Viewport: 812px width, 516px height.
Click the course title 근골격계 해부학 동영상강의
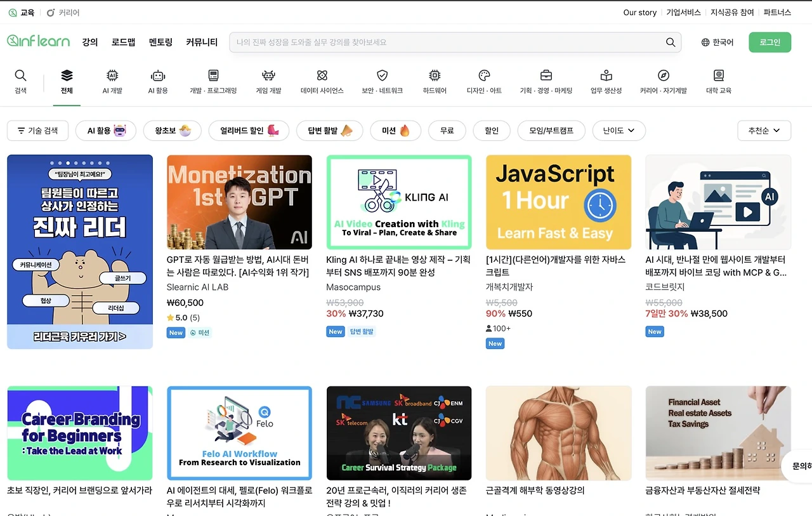[535, 491]
